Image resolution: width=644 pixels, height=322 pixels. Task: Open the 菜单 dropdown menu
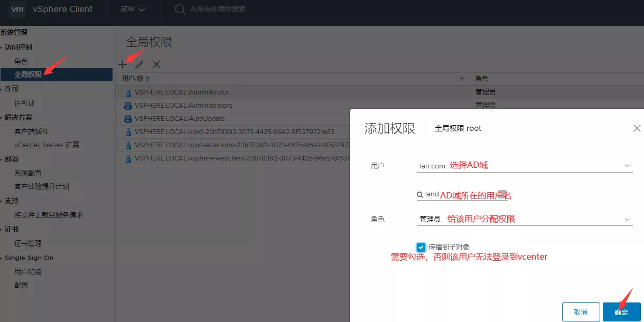click(133, 10)
